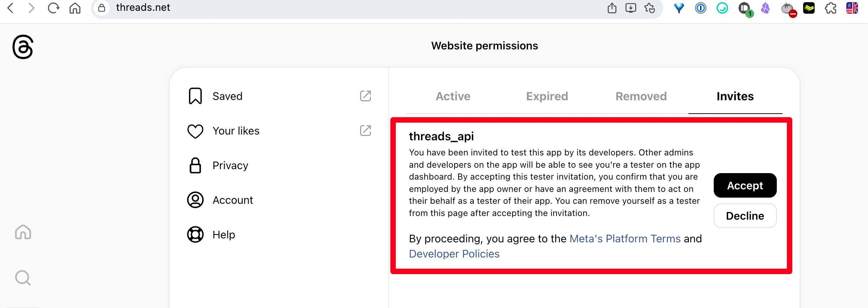Open the Search magnifier icon in sidebar

pos(23,278)
